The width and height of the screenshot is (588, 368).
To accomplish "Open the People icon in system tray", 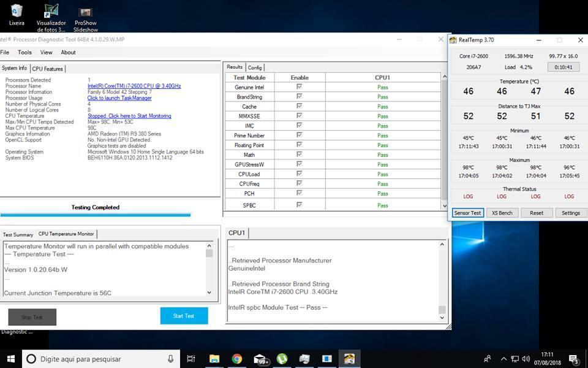I will 488,359.
